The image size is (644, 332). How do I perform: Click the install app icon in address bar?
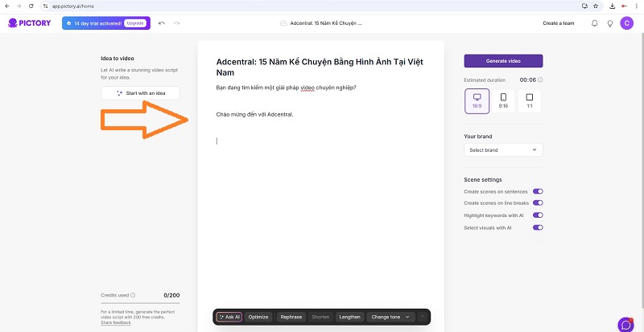click(585, 6)
